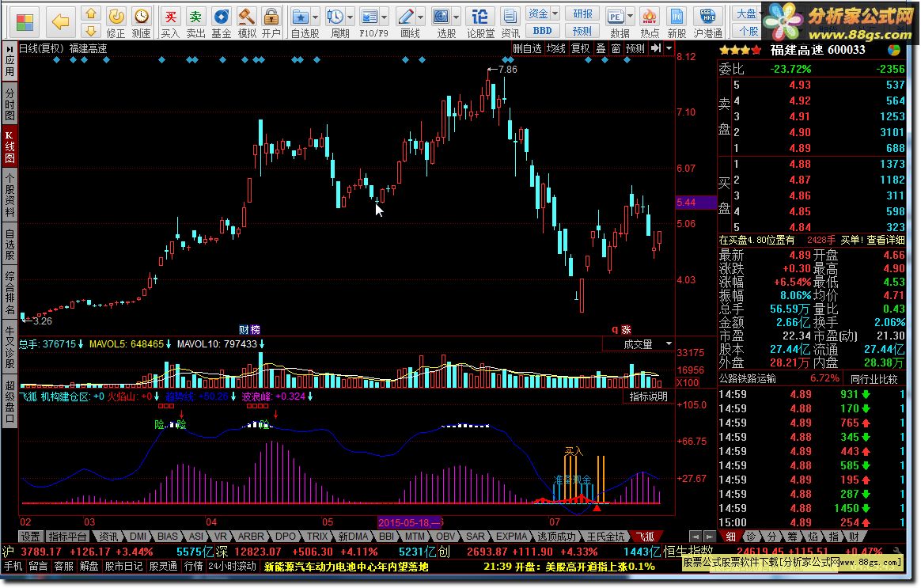
Task: Open 指标平台 indicator platform
Action: pyautogui.click(x=67, y=537)
